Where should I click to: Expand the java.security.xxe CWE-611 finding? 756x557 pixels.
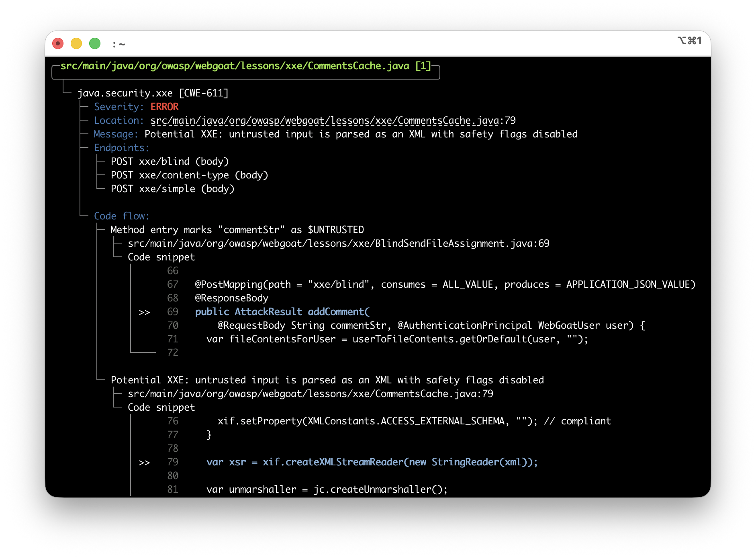154,93
